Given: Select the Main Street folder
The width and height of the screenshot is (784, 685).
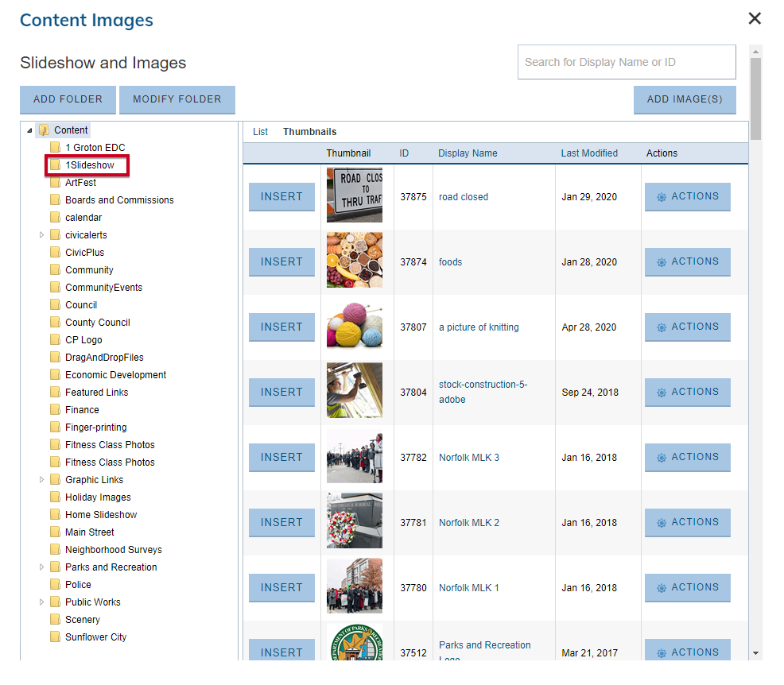Looking at the screenshot, I should tap(90, 532).
